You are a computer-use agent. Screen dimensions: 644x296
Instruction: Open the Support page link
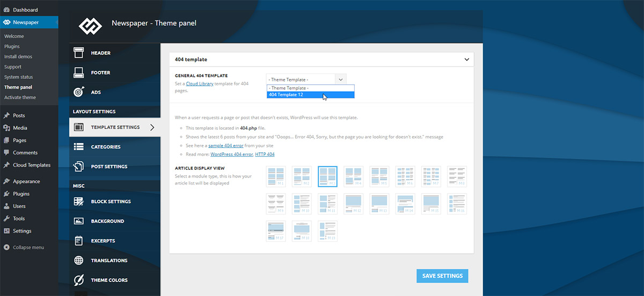pos(13,67)
